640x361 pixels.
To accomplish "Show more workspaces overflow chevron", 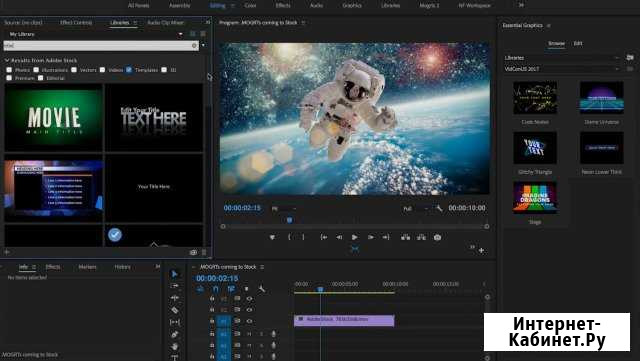I will [x=521, y=5].
